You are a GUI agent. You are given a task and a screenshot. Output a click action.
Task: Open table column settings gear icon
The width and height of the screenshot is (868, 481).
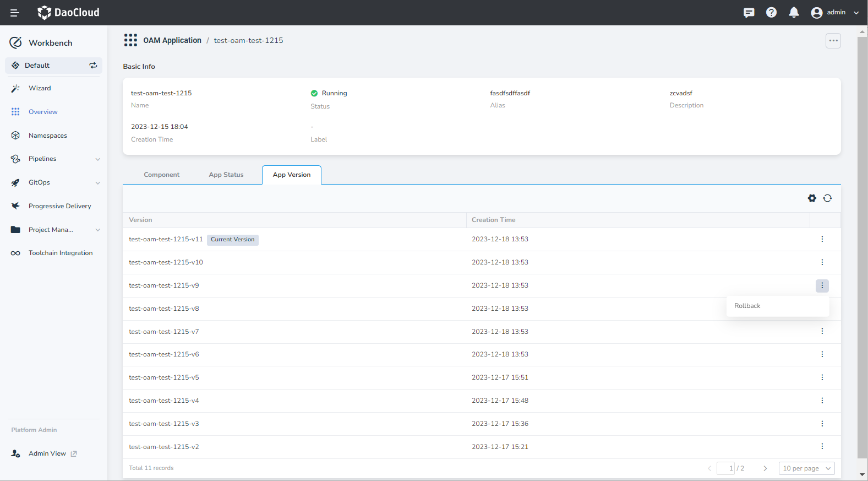(x=812, y=198)
